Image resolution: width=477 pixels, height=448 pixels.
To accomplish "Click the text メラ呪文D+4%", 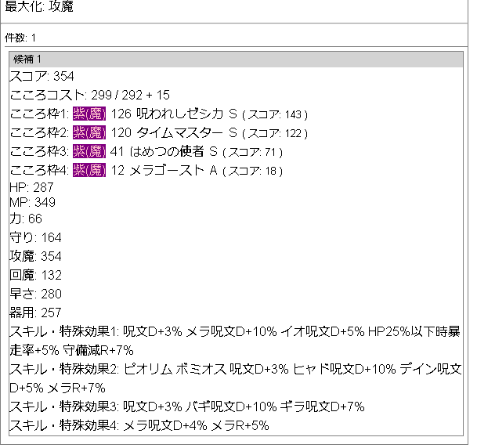I will 165,425.
